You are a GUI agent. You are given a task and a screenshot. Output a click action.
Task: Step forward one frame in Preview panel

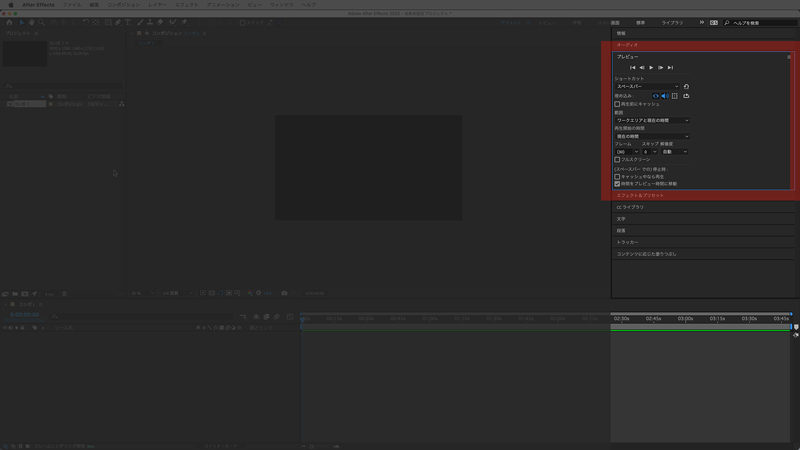click(661, 67)
